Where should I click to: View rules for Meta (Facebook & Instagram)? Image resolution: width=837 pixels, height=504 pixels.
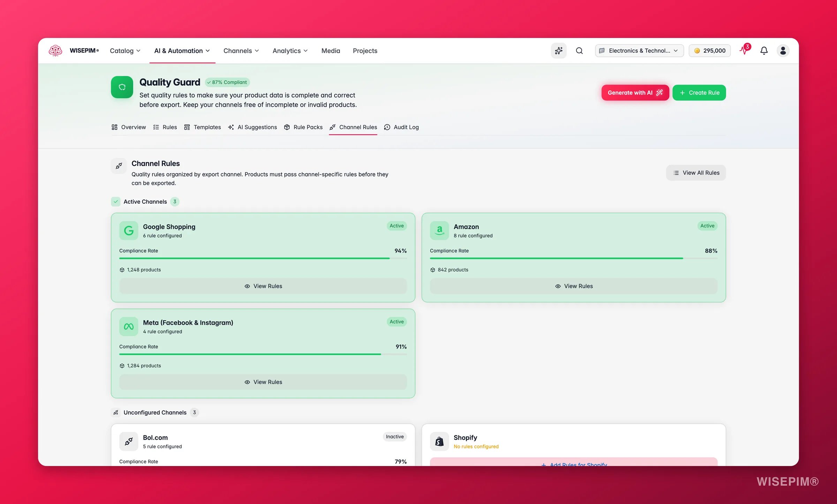[x=263, y=382]
